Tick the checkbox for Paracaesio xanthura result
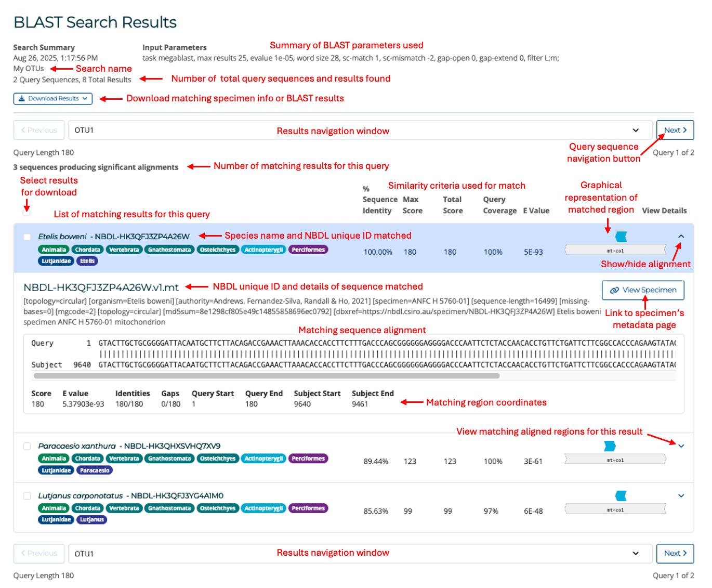 [x=27, y=446]
